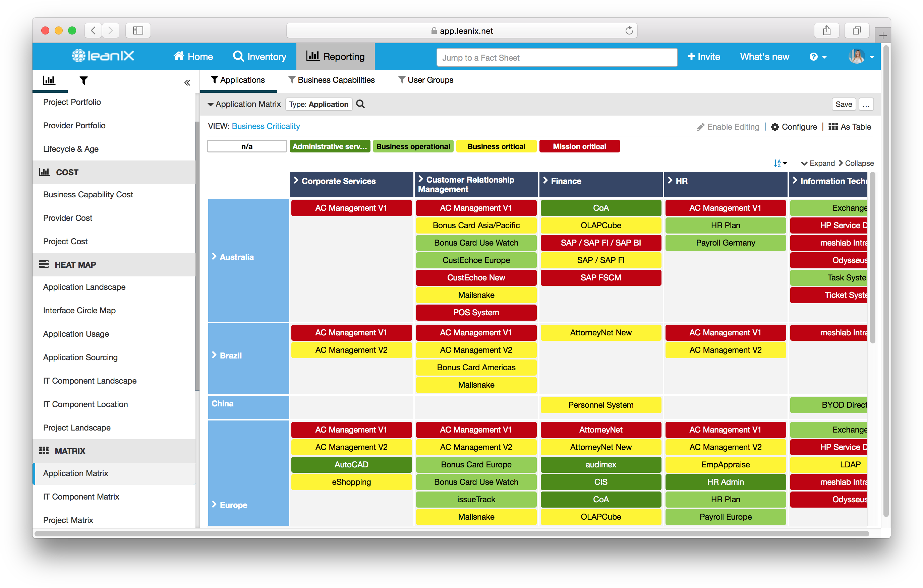923x588 pixels.
Task: Select the Inventory magnifier in the top navbar
Action: 238,56
